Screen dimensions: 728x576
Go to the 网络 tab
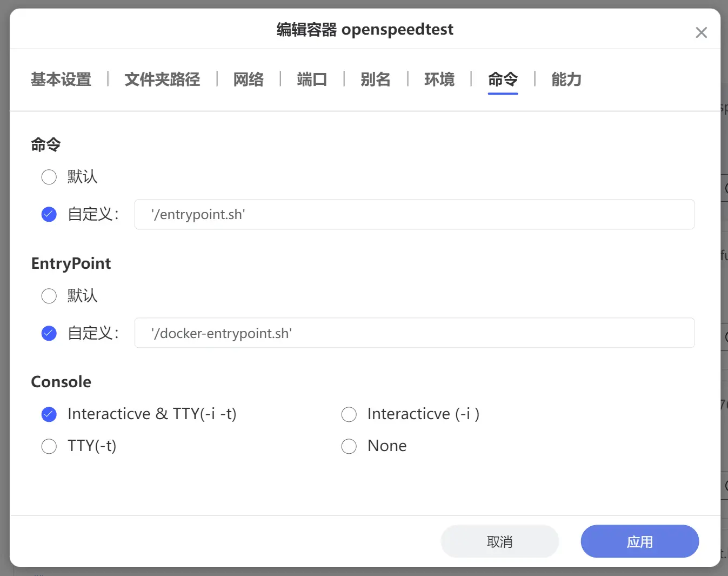[x=249, y=80]
